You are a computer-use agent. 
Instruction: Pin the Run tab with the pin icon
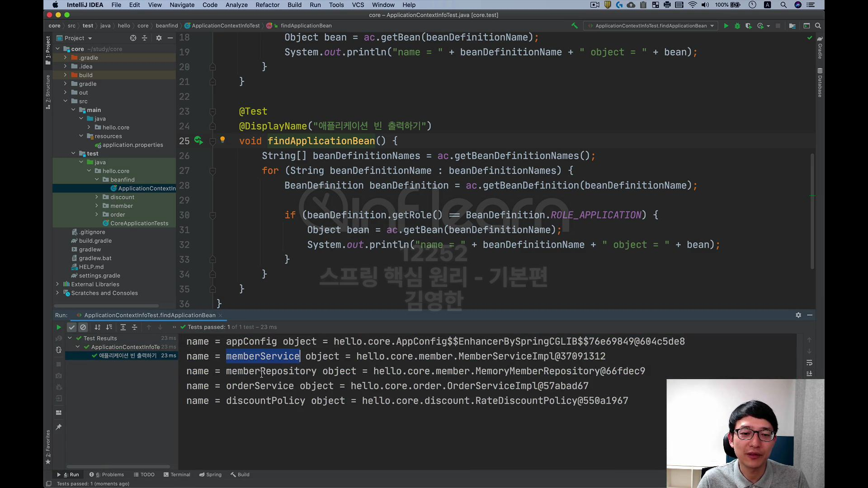[x=58, y=427]
